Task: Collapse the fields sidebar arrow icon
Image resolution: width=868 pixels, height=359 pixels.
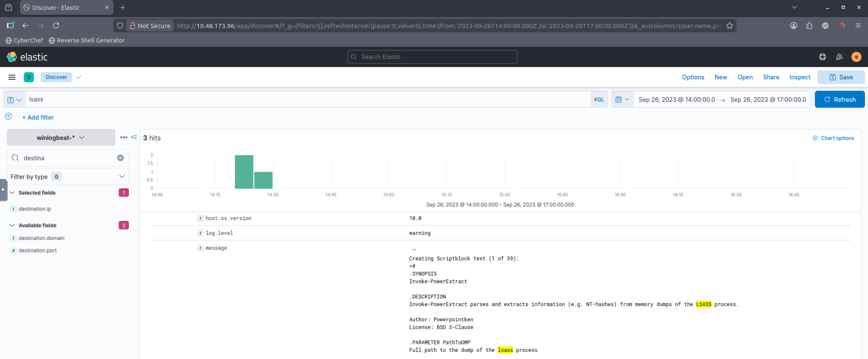Action: [x=134, y=138]
